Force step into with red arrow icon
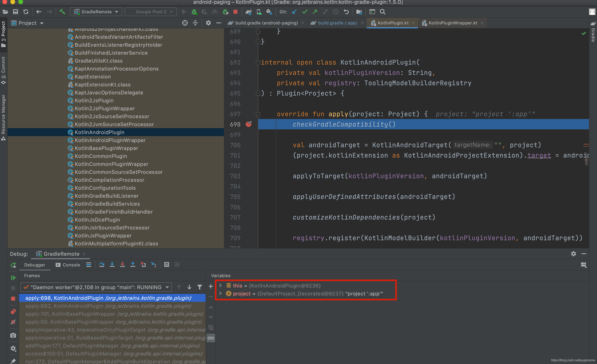Viewport: 597px width, 364px height. 123,265
